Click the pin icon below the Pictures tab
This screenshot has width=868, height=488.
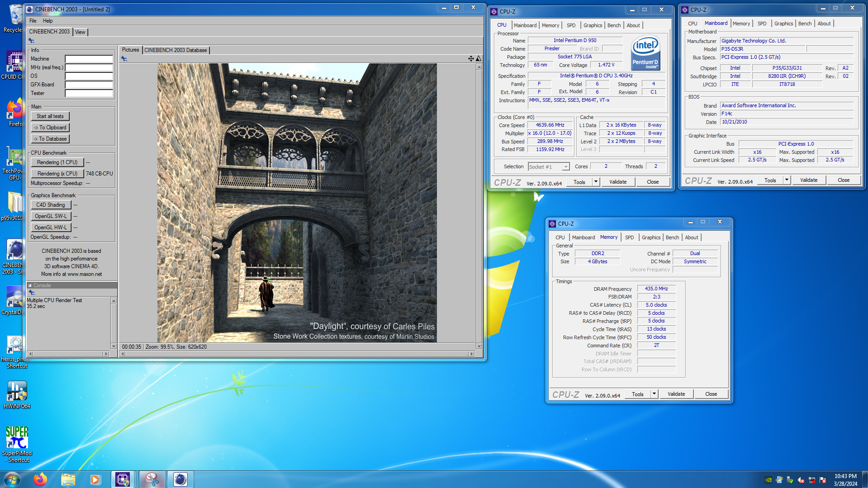[124, 59]
